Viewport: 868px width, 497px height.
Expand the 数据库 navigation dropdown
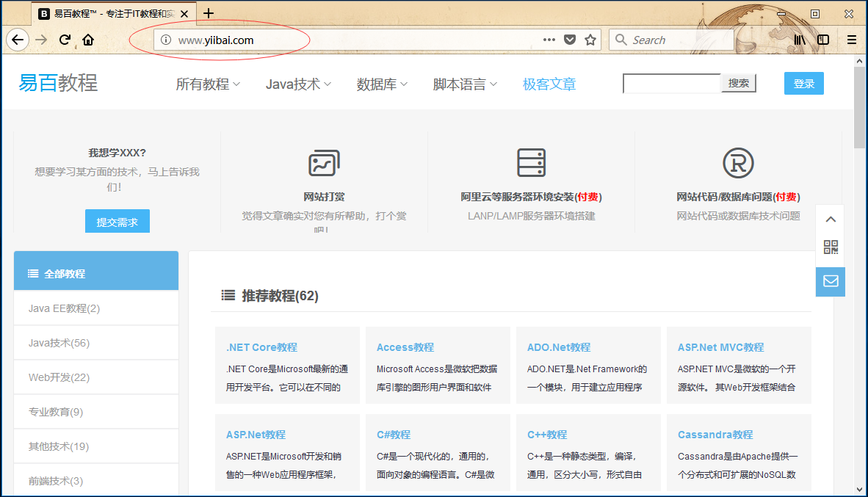pos(382,84)
